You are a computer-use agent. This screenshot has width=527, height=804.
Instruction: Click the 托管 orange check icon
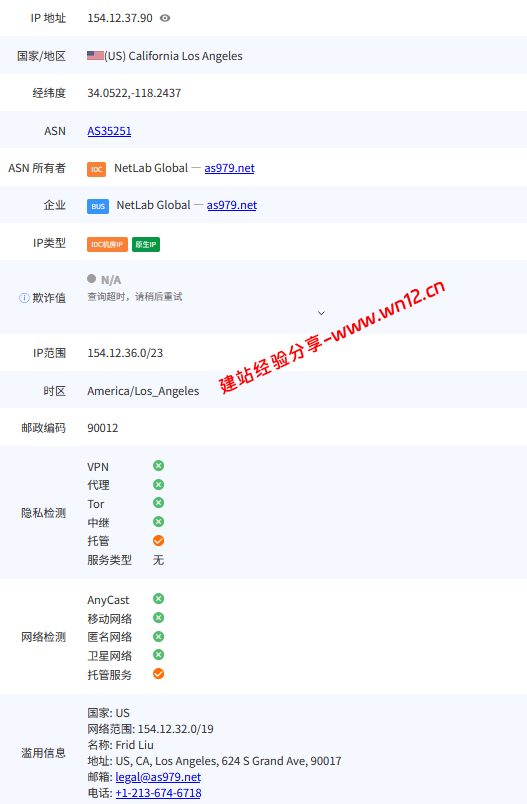click(x=158, y=540)
